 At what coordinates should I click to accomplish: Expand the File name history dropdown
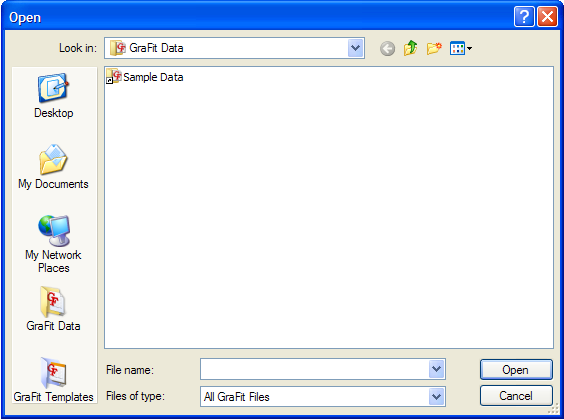coord(437,369)
